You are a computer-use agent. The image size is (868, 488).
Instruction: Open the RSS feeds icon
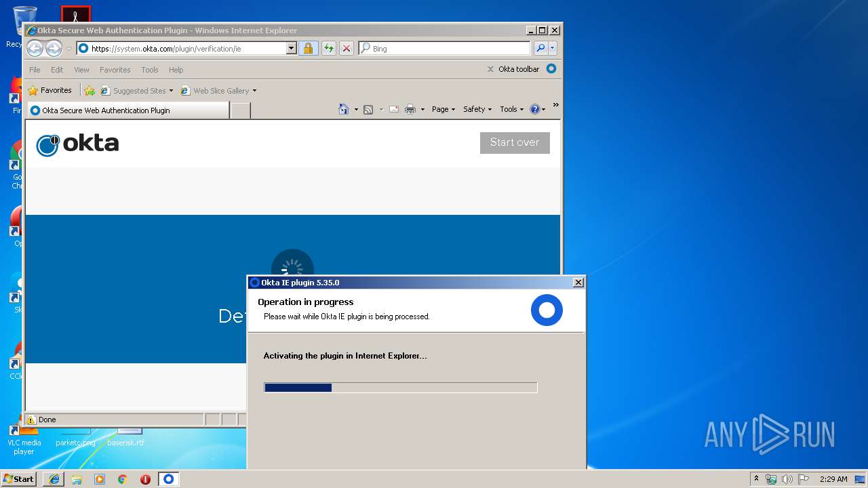pyautogui.click(x=368, y=109)
